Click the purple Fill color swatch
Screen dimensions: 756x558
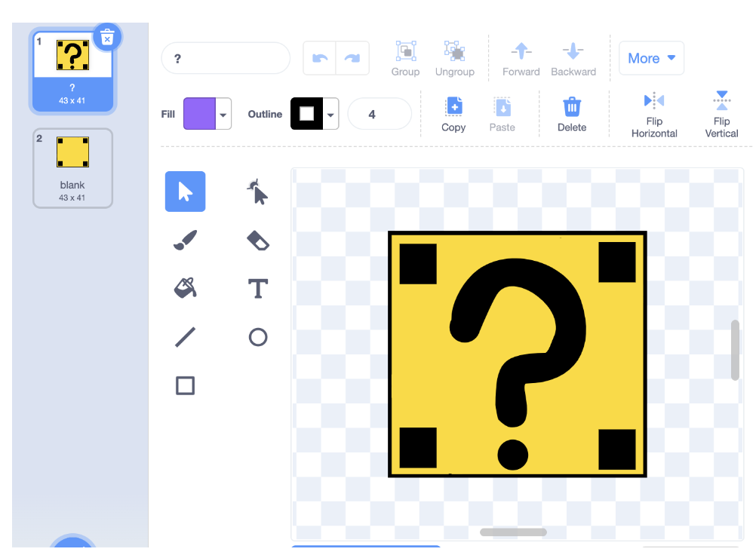pos(199,115)
